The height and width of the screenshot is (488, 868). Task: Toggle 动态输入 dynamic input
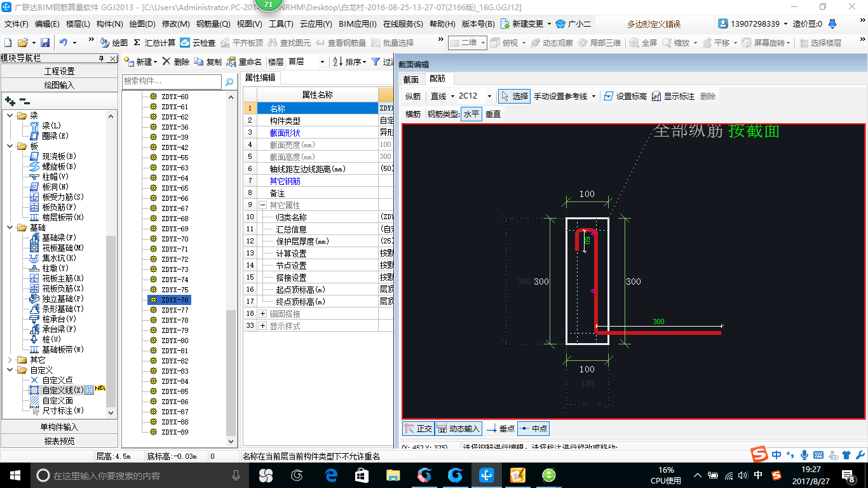458,429
